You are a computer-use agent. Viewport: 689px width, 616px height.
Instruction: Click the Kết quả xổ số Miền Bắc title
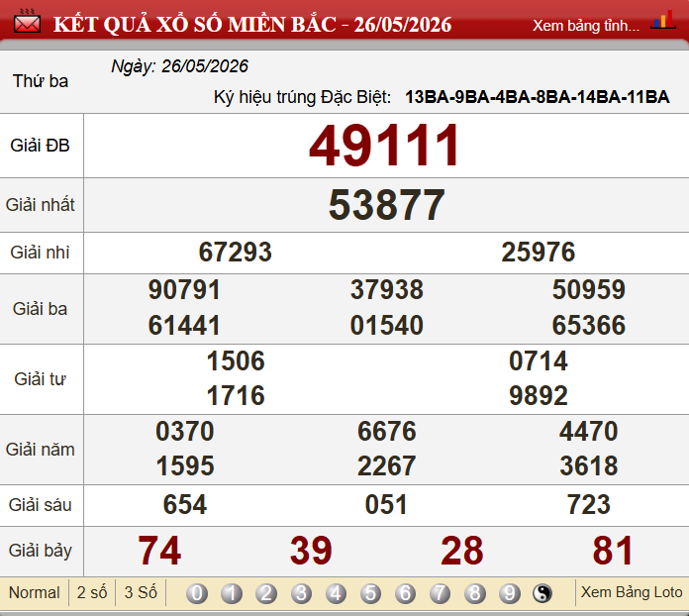[x=252, y=24]
